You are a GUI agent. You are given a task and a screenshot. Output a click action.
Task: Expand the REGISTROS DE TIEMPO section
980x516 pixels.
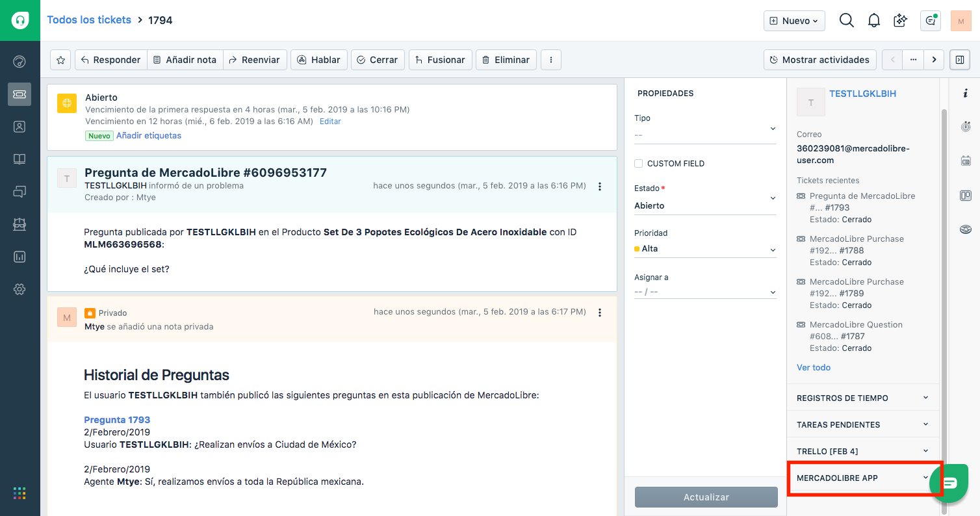pos(863,398)
